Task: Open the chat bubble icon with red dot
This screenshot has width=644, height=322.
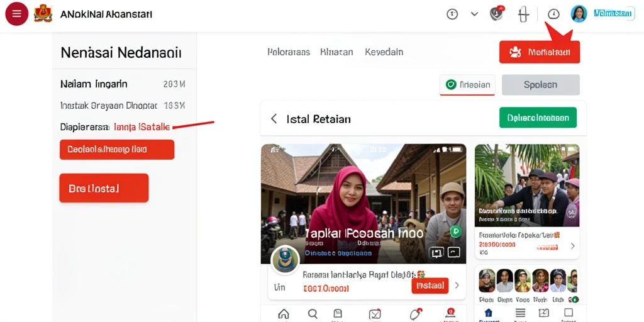Action: (416, 314)
